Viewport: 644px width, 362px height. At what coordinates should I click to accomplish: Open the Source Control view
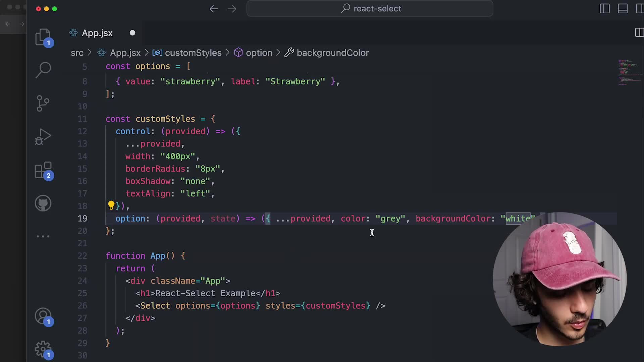pos(43,103)
